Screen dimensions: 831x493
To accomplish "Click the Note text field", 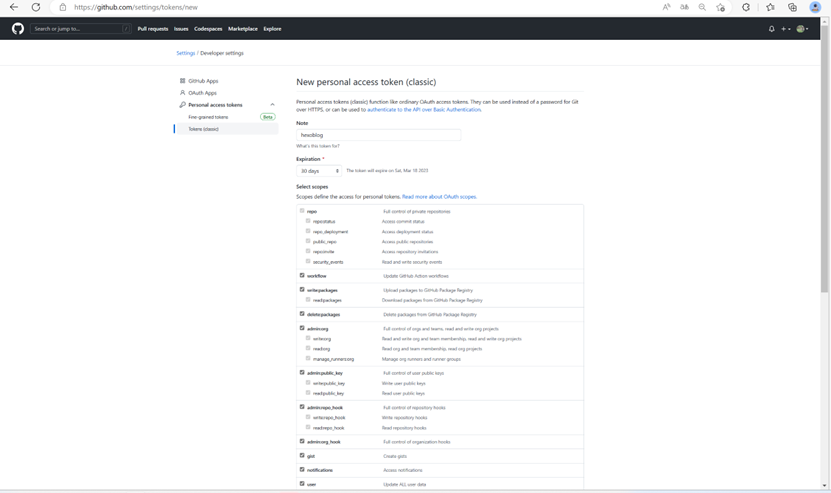I will 378,135.
